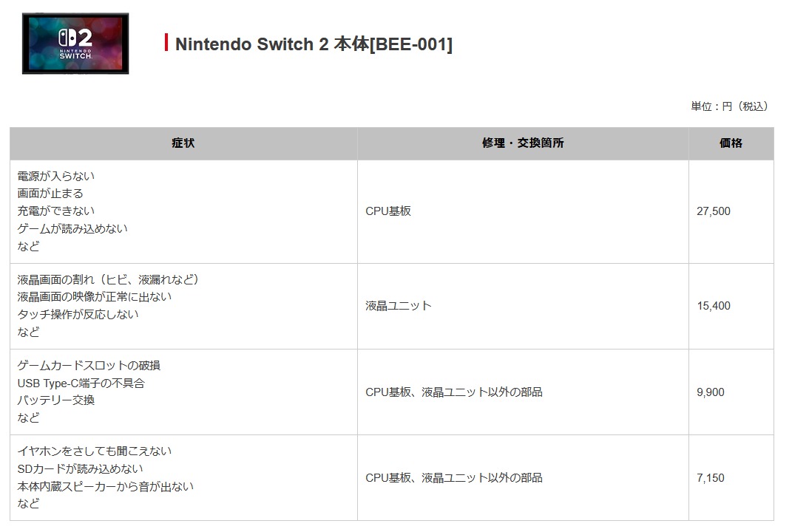Click the 症状 column header
792x532 pixels.
[183, 143]
